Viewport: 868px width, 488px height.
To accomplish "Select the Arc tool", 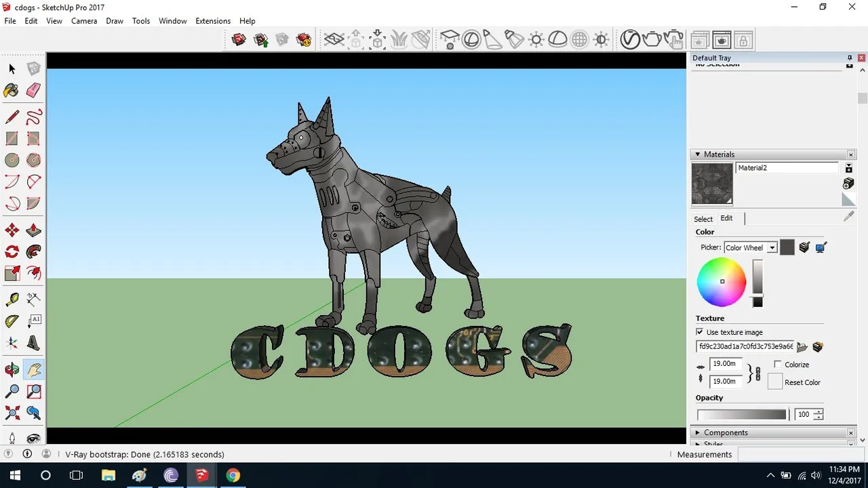I will 12,182.
